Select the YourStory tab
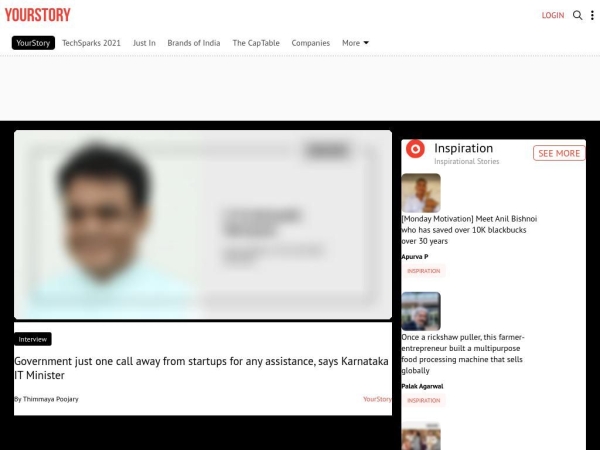Screen dimensions: 600x450 (33, 43)
